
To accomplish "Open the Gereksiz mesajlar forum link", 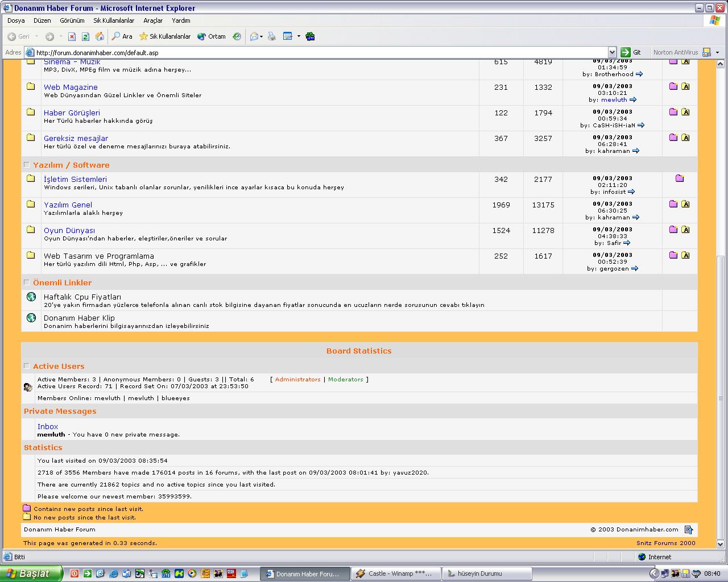I will coord(76,138).
